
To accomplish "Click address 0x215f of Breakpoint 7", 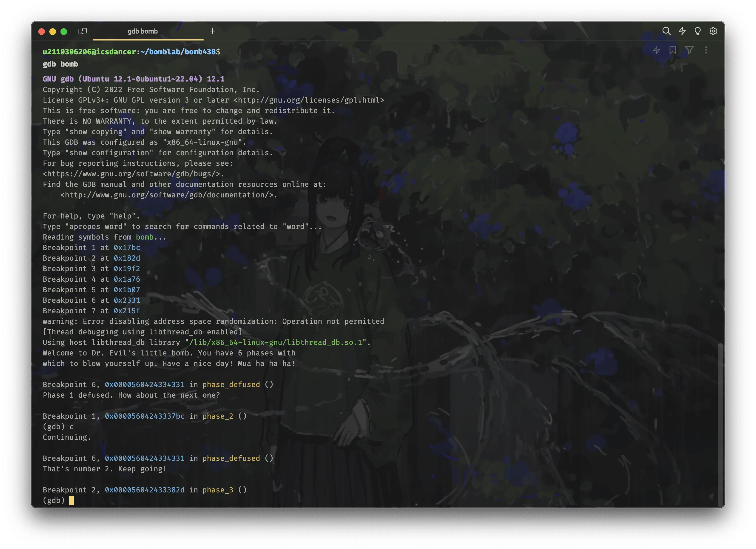I will (127, 311).
